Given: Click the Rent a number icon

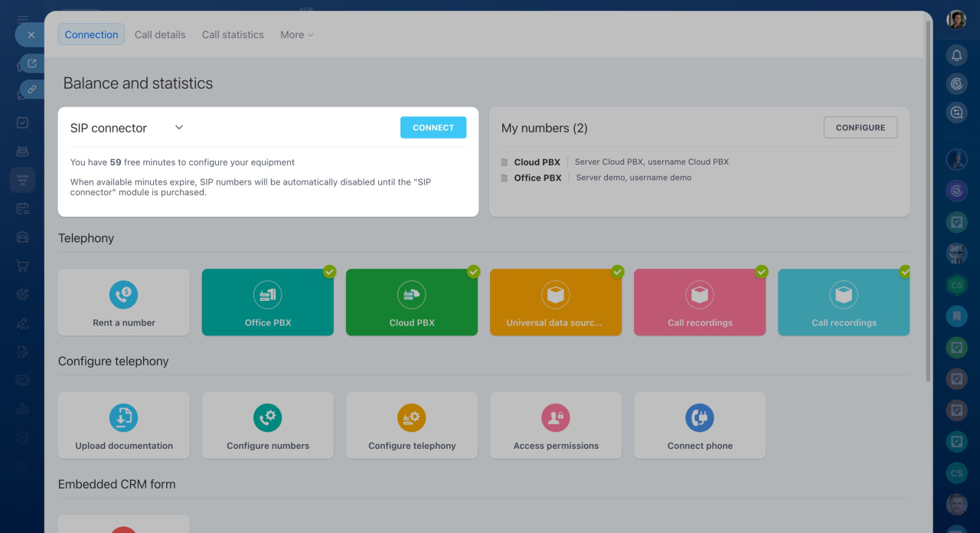Looking at the screenshot, I should tap(123, 294).
